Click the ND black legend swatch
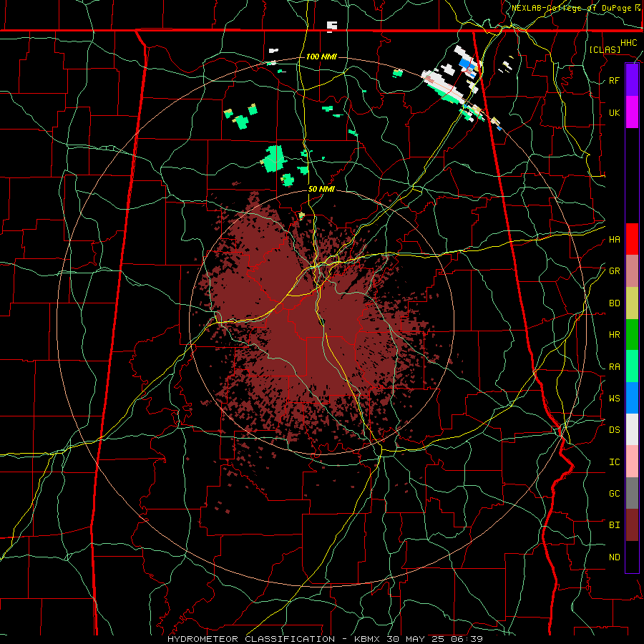The height and width of the screenshot is (644, 644). coord(632,557)
